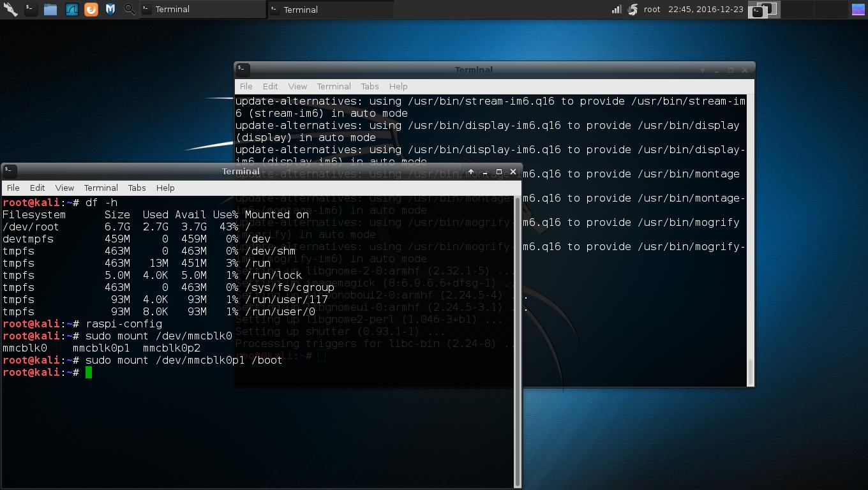Click the terminal icon in the front window titlebar

click(x=8, y=170)
